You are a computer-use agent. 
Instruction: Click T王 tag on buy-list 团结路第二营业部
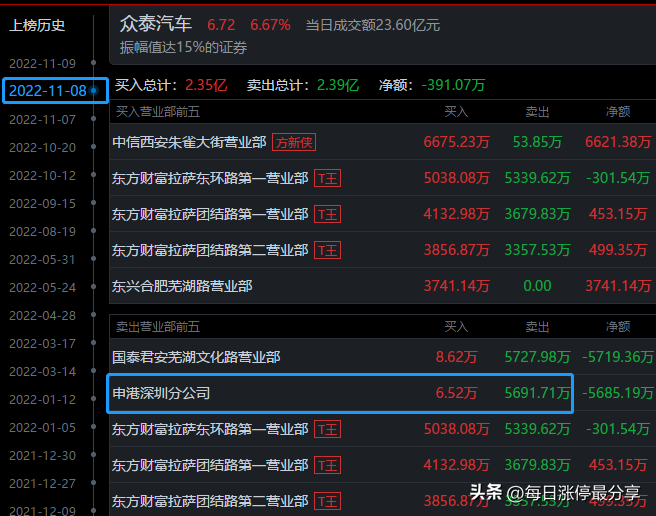click(327, 250)
